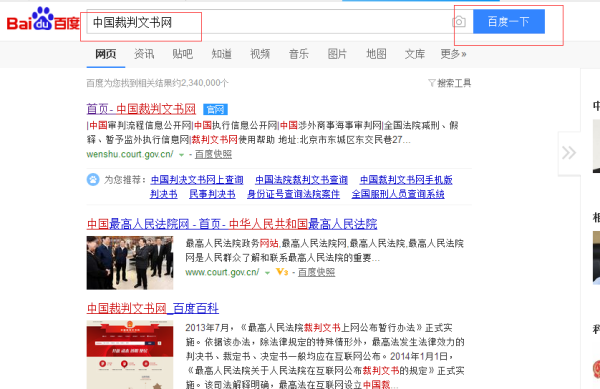
Task: Click the 官网 official site badge
Action: point(215,109)
